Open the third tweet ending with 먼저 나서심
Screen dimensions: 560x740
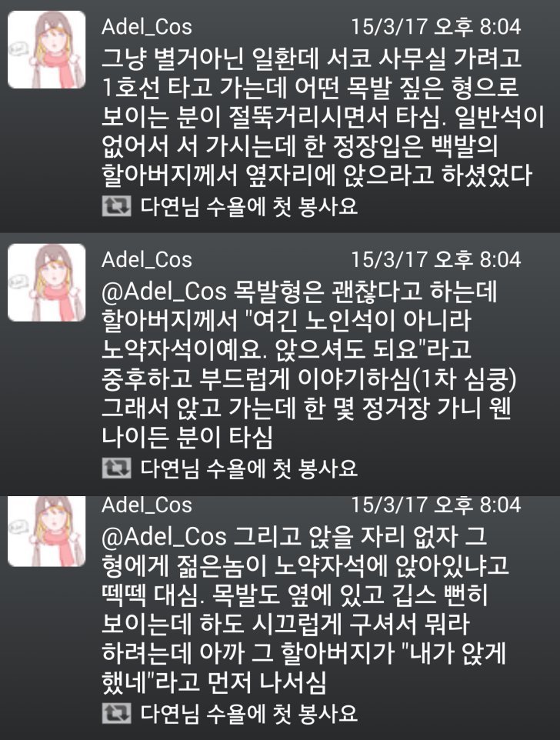[x=305, y=610]
